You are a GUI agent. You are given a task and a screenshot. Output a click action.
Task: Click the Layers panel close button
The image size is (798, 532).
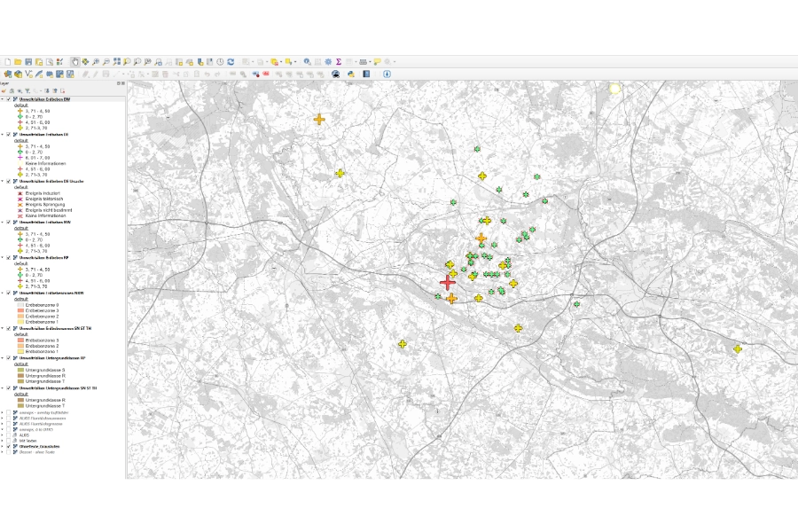point(122,83)
